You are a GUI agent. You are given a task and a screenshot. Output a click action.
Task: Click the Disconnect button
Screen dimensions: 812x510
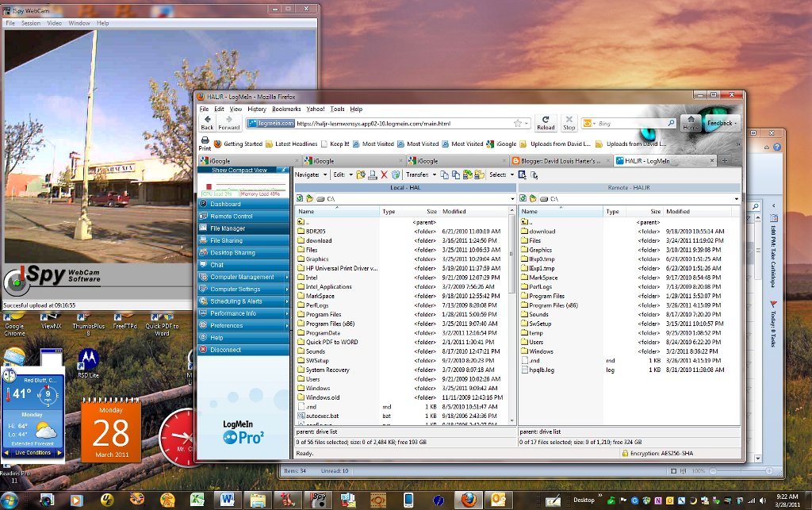pyautogui.click(x=243, y=350)
